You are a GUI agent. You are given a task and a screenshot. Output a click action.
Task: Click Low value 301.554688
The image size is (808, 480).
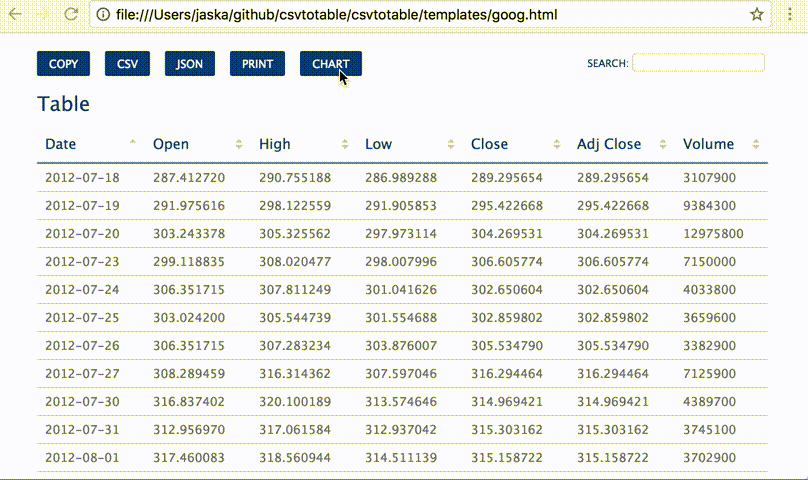(401, 317)
